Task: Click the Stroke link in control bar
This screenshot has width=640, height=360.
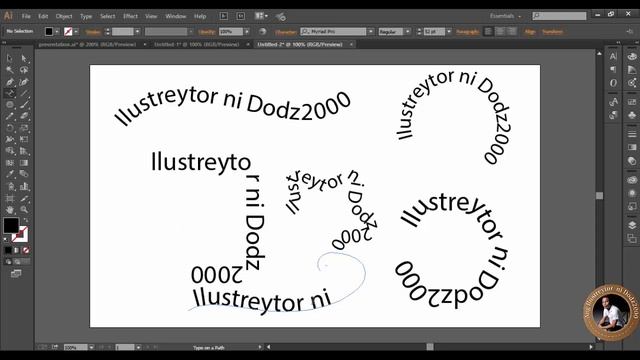Action: [93, 32]
